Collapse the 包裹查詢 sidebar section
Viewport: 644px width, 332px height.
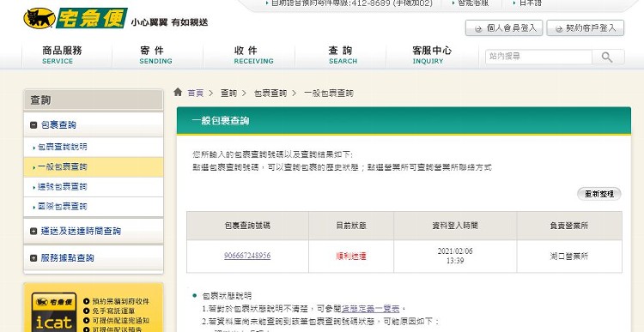coord(33,125)
